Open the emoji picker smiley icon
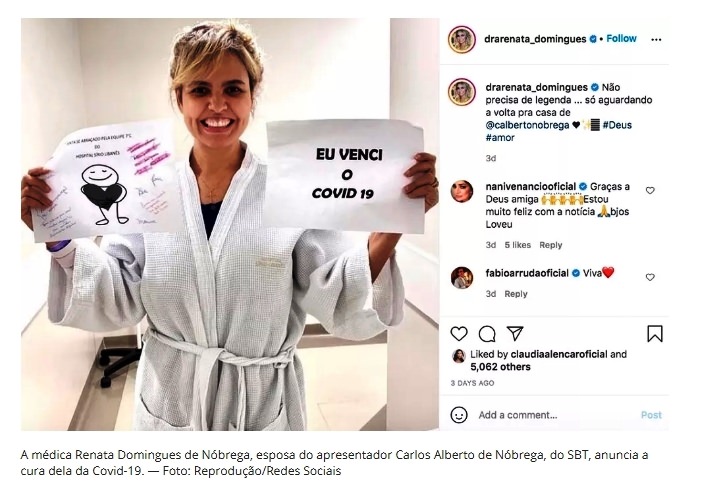This screenshot has height=491, width=705. pos(459,415)
